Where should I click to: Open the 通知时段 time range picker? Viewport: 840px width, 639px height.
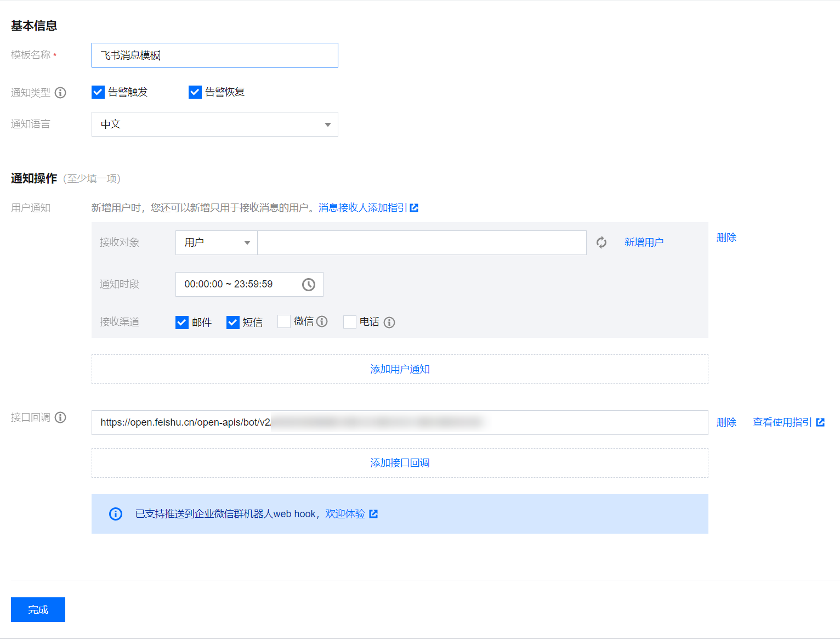[249, 285]
